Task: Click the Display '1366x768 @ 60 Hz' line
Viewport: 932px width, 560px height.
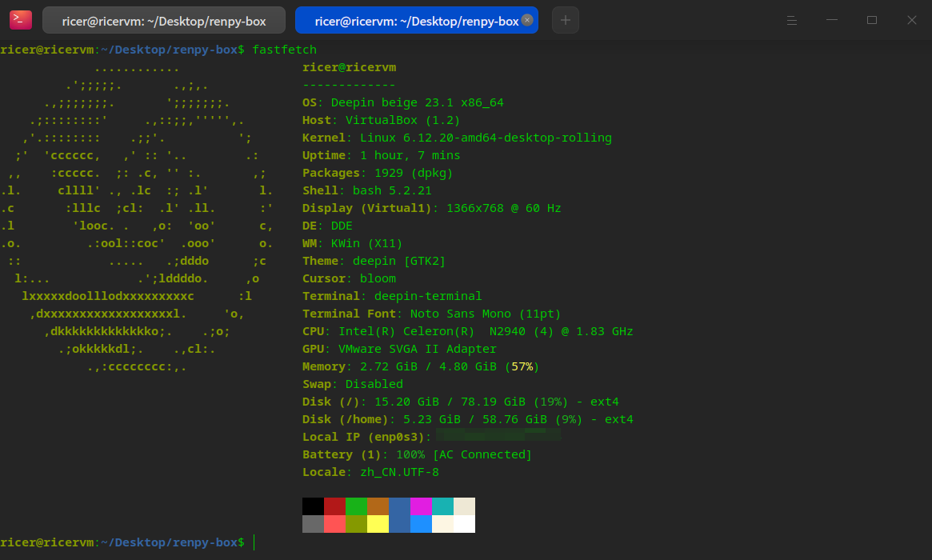Action: click(x=431, y=208)
